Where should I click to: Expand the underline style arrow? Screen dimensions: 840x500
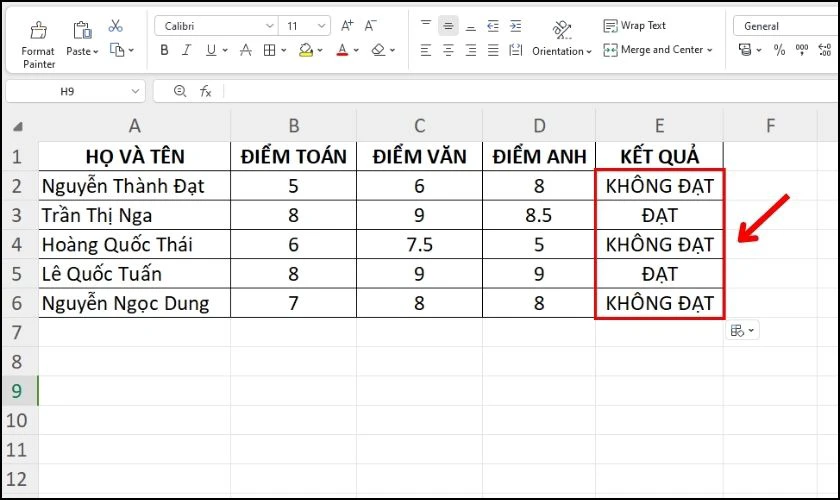225,50
